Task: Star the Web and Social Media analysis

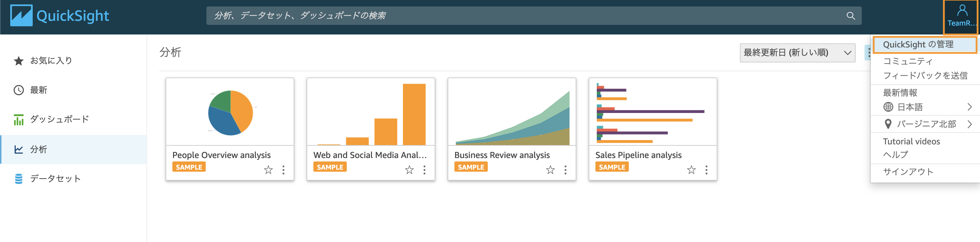Action: pos(409,170)
